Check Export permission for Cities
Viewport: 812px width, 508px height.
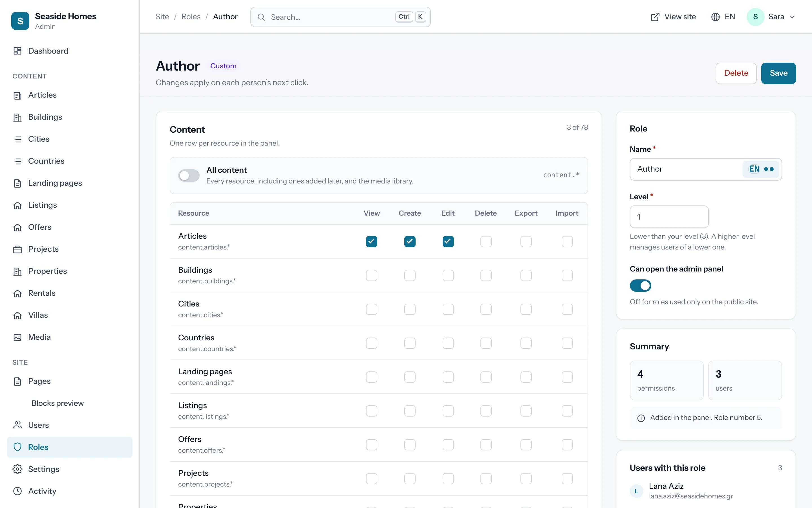click(x=526, y=309)
